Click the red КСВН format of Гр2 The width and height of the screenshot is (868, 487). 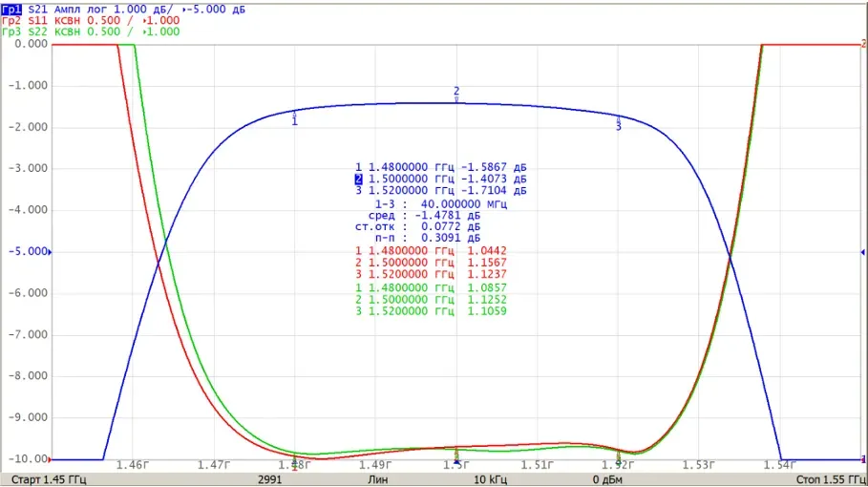coord(67,20)
